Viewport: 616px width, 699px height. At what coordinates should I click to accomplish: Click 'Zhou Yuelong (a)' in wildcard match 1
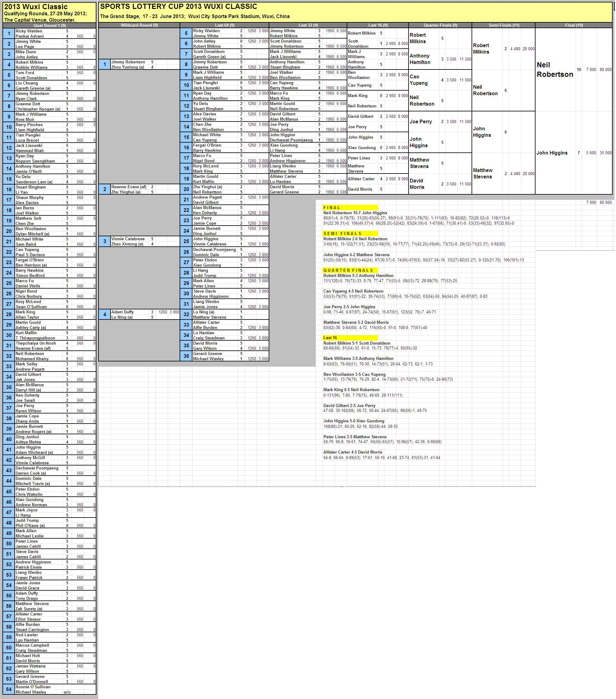point(128,67)
